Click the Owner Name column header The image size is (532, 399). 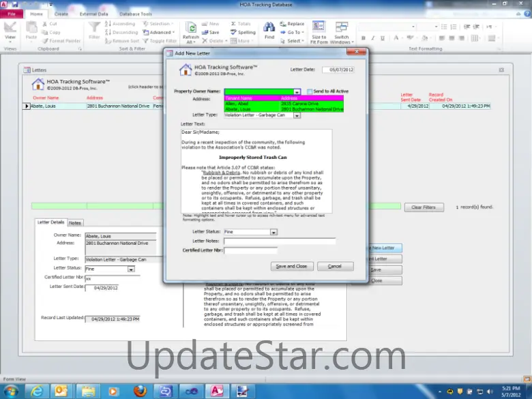46,98
